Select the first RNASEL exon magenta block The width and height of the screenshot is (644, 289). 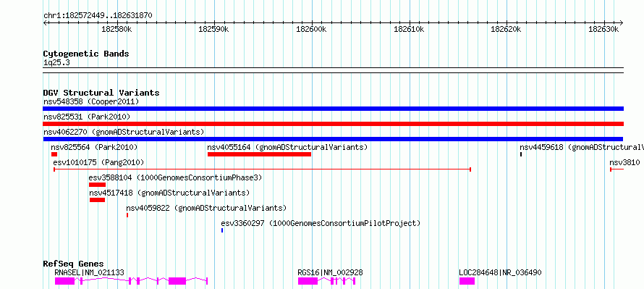coord(64,281)
